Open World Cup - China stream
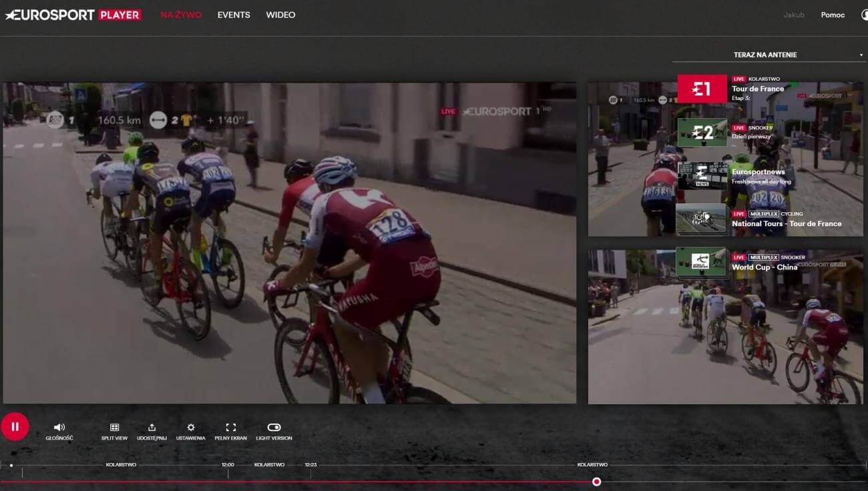Image resolution: width=868 pixels, height=491 pixels. pos(765,268)
